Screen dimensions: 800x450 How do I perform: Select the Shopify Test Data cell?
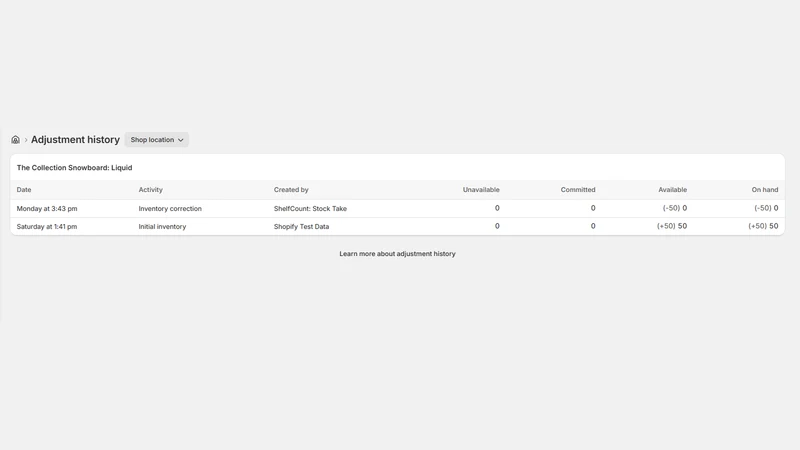302,226
